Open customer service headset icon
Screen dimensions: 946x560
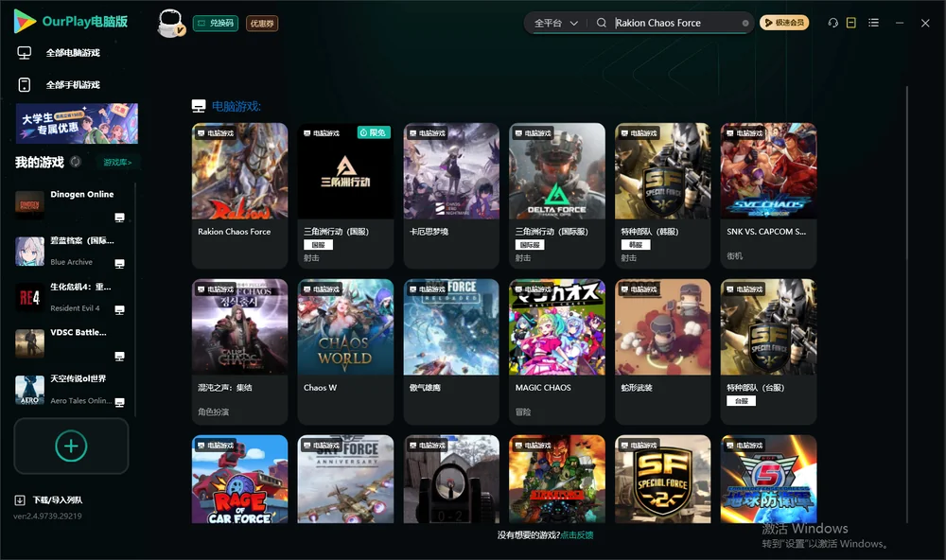pyautogui.click(x=832, y=23)
